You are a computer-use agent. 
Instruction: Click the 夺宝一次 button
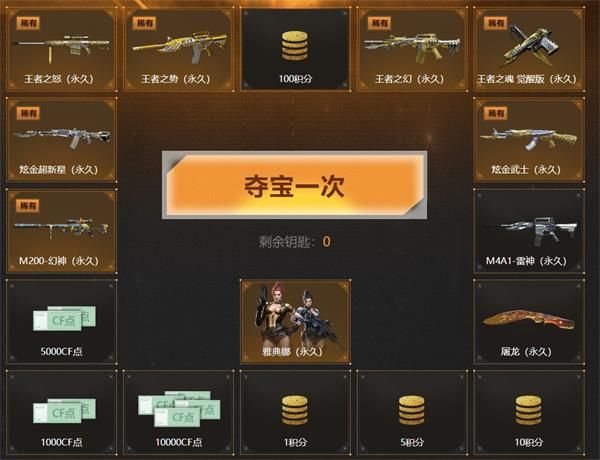pos(294,185)
